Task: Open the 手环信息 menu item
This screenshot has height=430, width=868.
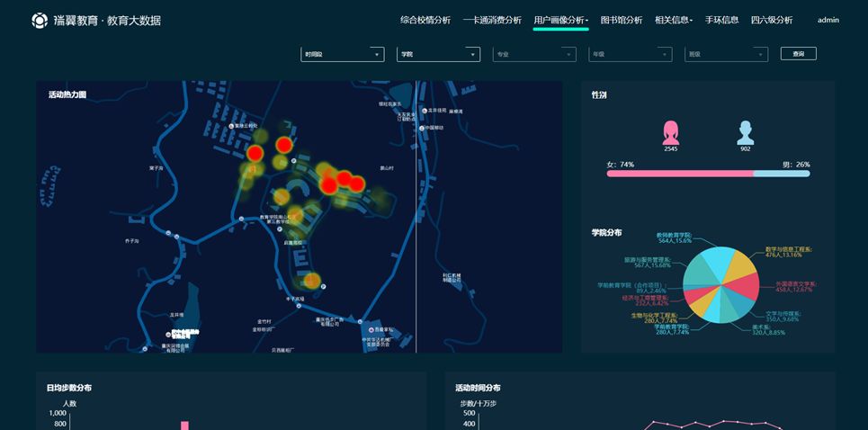Action: (x=722, y=21)
